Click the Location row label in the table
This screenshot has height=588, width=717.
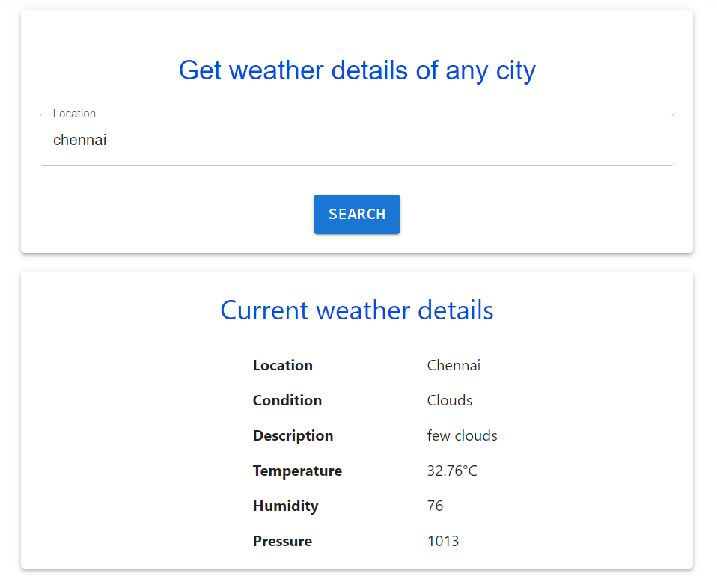pyautogui.click(x=283, y=365)
